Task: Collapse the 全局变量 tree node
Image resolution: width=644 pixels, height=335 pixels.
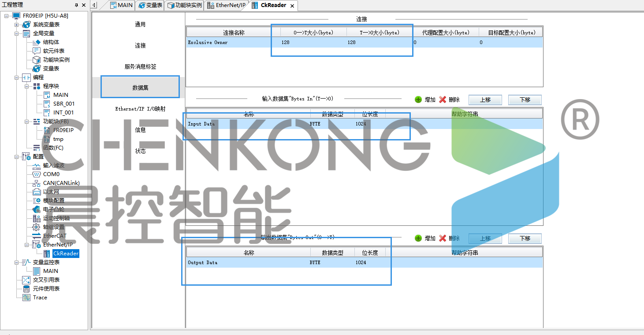Action: 17,33
